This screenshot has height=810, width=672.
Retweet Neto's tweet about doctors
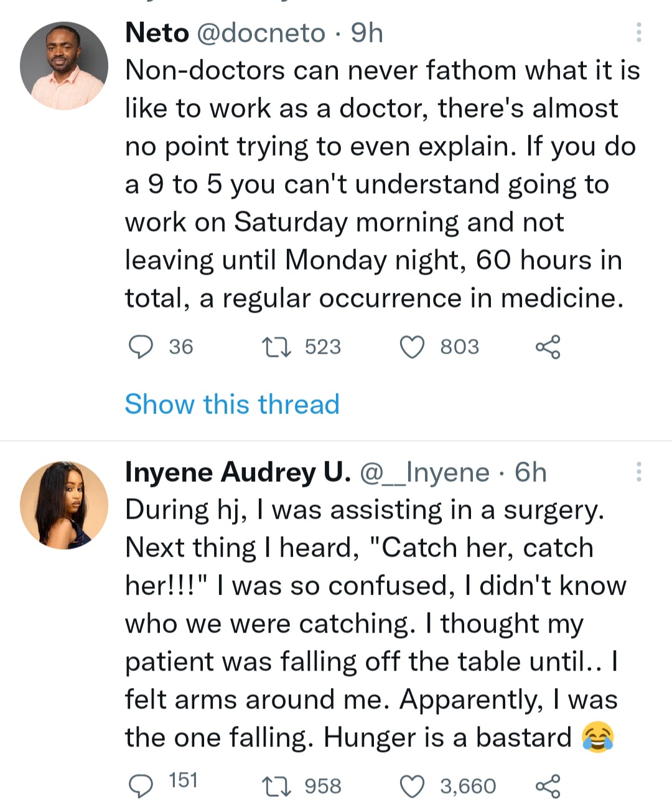tap(276, 347)
